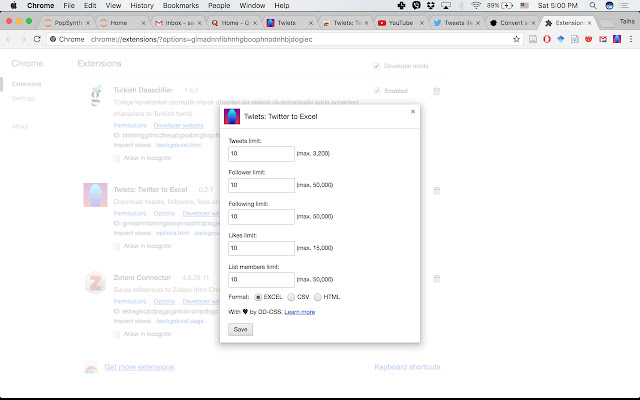
Task: Reload the current Chrome page
Action: (x=37, y=39)
